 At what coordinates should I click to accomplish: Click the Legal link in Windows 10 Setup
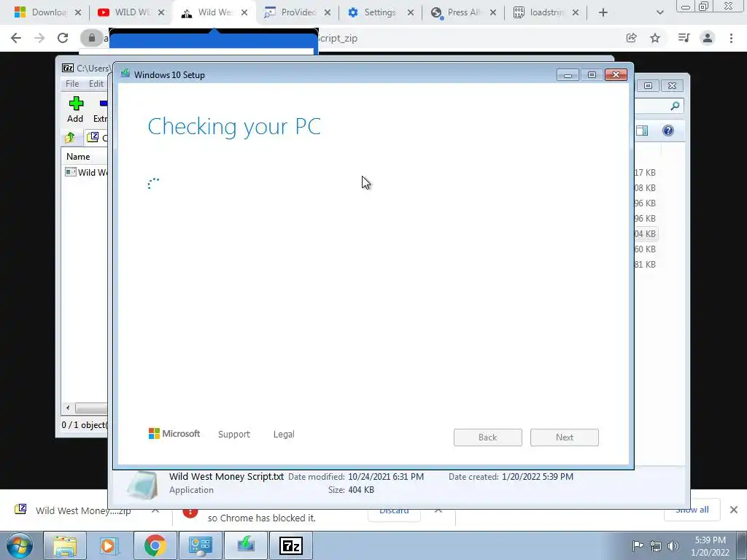coord(284,435)
